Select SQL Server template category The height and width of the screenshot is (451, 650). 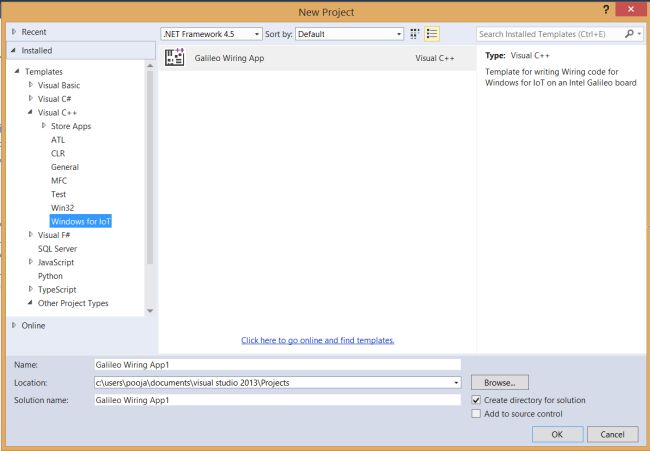(x=58, y=249)
